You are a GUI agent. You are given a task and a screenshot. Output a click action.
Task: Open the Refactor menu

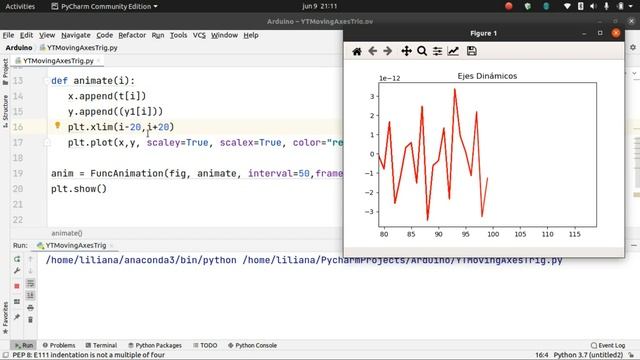(x=132, y=35)
